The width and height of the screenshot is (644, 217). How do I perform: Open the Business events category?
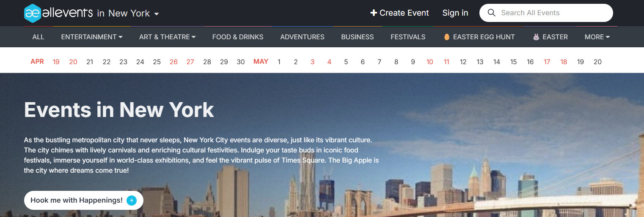[358, 37]
